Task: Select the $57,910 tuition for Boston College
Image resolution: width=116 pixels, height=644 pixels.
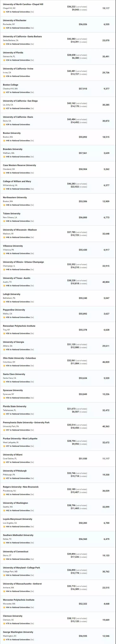Action: [83, 89]
